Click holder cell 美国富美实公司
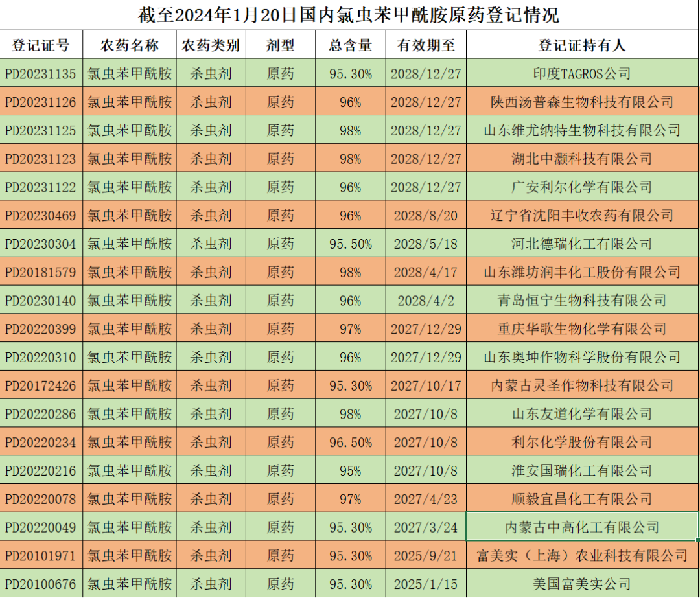This screenshot has width=700, height=598. [x=582, y=583]
